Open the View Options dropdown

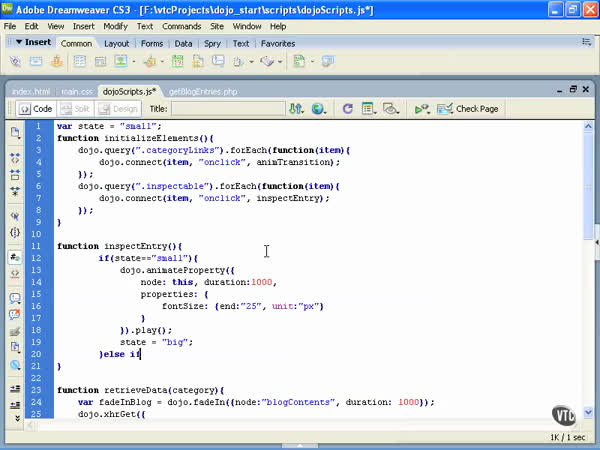click(x=370, y=109)
